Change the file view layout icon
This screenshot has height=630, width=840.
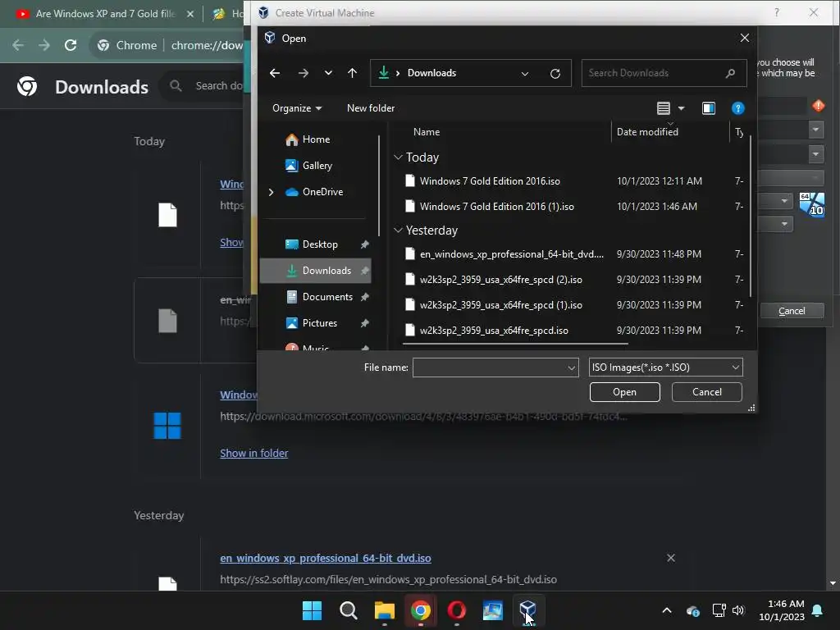coord(663,108)
